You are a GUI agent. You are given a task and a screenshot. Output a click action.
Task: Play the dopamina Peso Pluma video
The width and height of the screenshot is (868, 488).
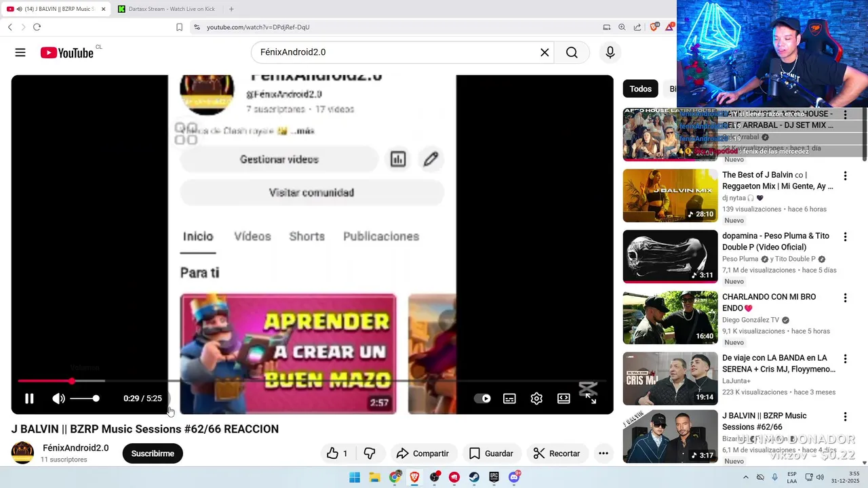point(670,256)
